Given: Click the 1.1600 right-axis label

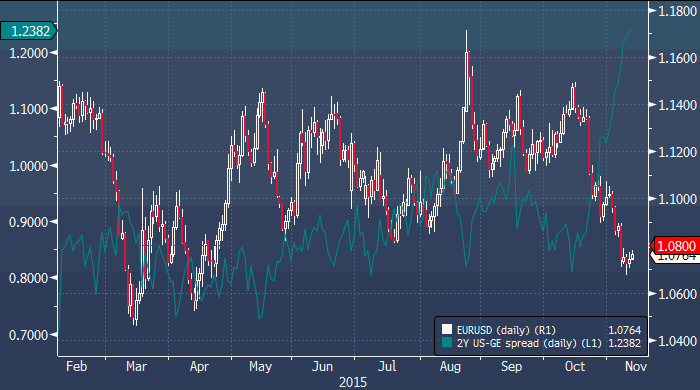Looking at the screenshot, I should pos(678,58).
